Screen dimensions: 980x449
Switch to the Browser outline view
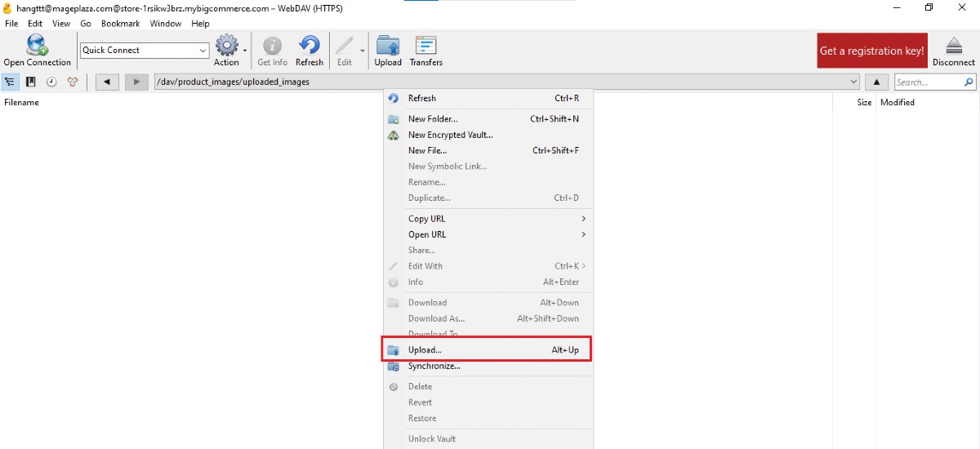[x=11, y=82]
